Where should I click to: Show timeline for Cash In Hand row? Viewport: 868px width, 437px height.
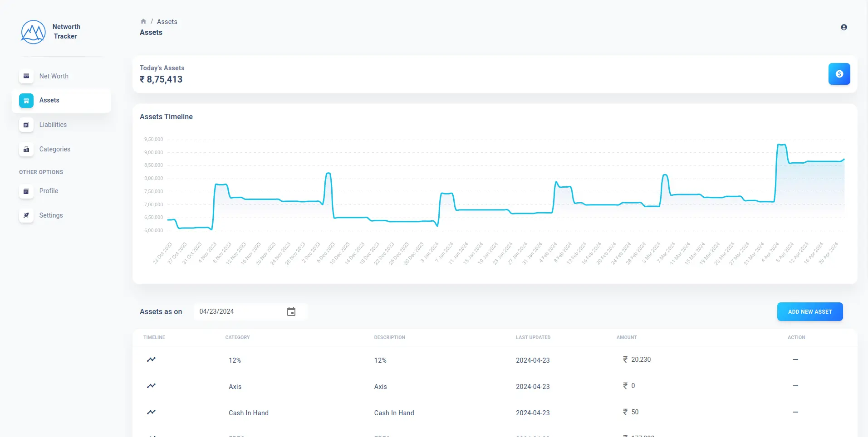pos(151,412)
